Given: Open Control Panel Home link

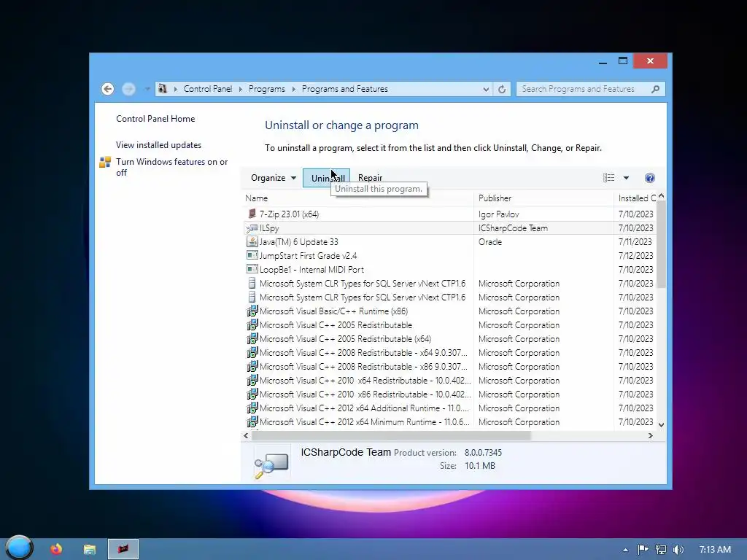Looking at the screenshot, I should pyautogui.click(x=155, y=119).
